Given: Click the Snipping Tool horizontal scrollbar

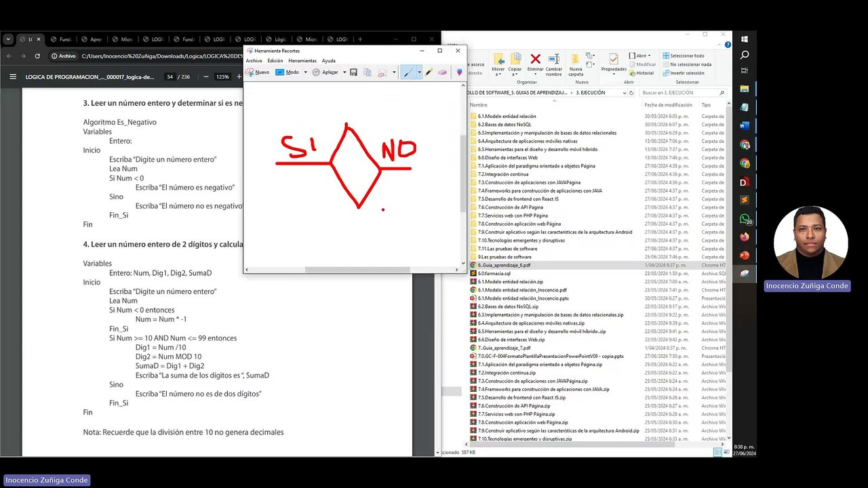Looking at the screenshot, I should click(357, 270).
